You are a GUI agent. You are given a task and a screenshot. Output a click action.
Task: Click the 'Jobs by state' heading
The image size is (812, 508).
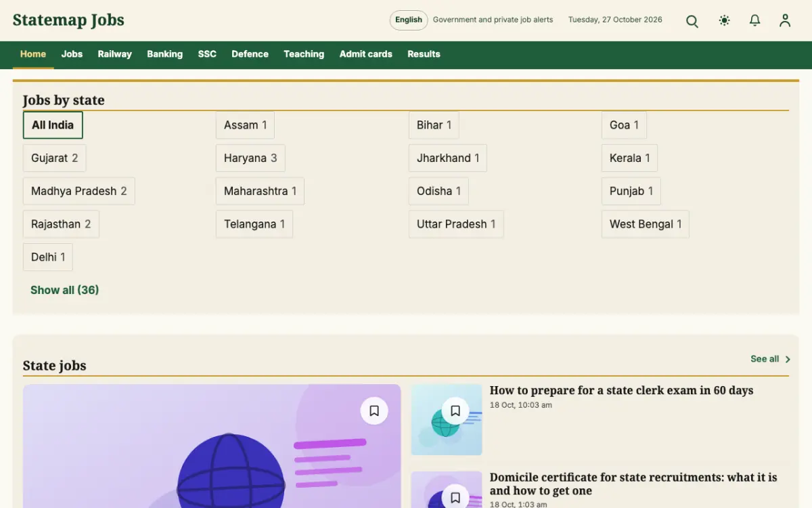pos(64,100)
